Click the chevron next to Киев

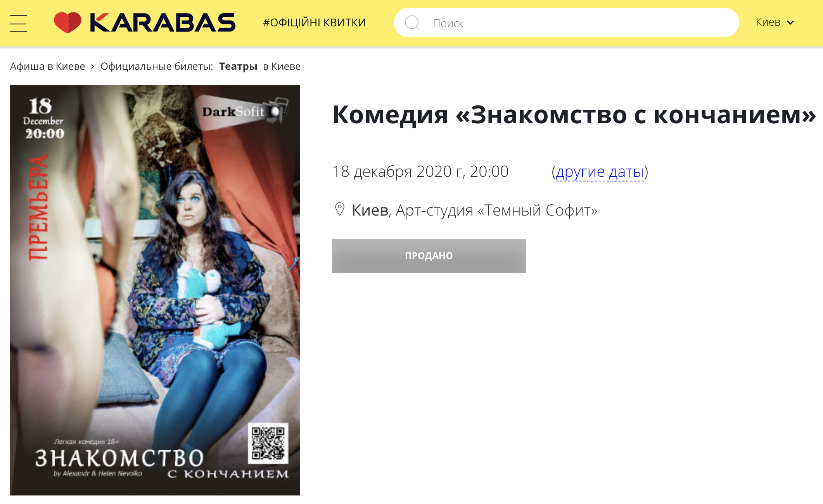click(790, 22)
